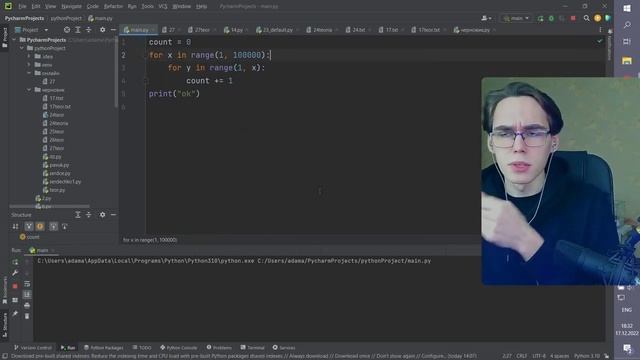Open Search Everywhere magnifier icon

click(587, 18)
